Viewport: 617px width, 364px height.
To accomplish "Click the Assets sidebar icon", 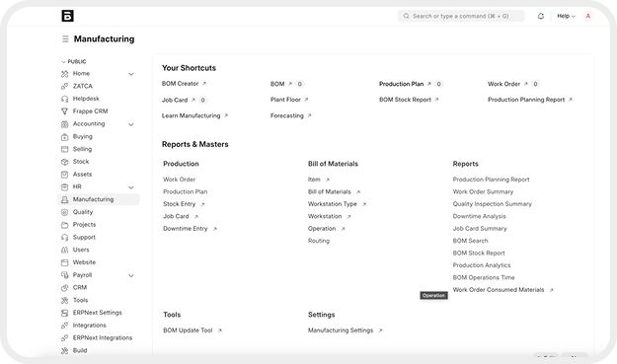I will point(64,175).
